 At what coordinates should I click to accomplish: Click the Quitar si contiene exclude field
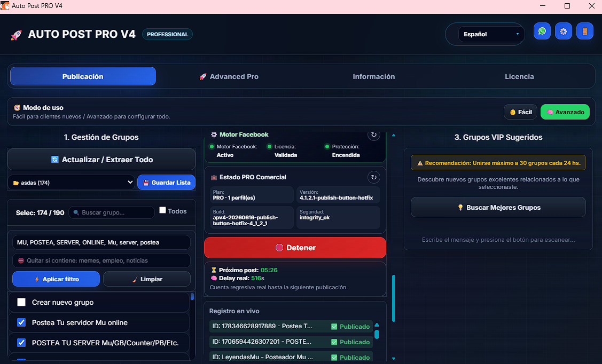101,260
